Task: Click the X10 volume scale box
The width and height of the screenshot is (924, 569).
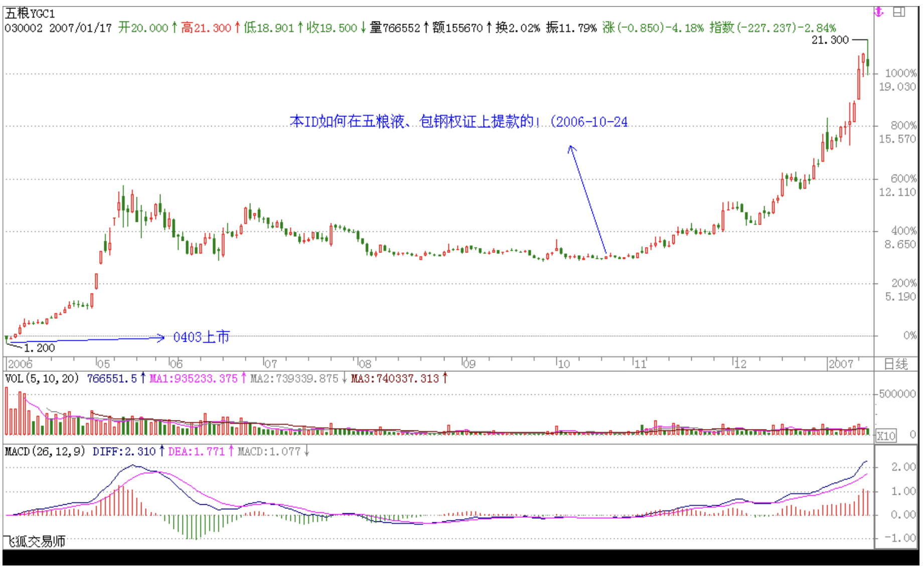Action: [x=886, y=436]
